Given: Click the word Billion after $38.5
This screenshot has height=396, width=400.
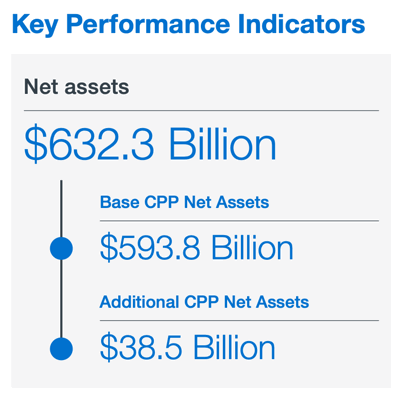Looking at the screenshot, I should click(x=234, y=348).
